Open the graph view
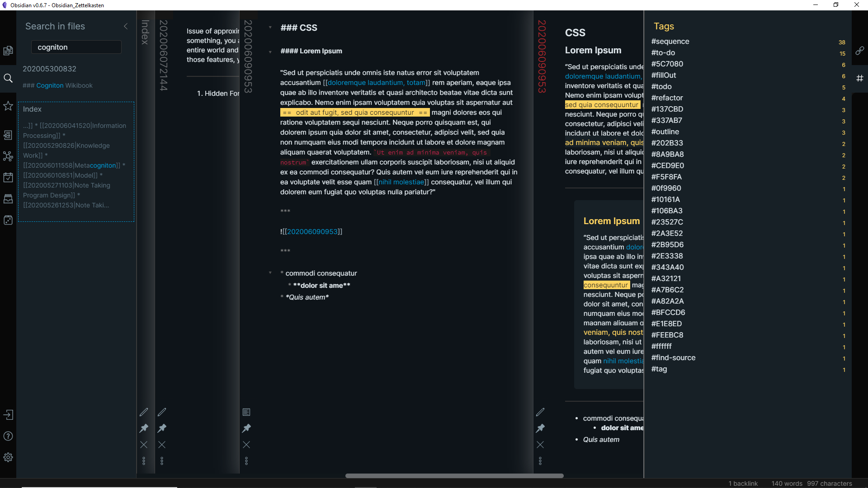Viewport: 868px width, 488px height. tap(8, 156)
